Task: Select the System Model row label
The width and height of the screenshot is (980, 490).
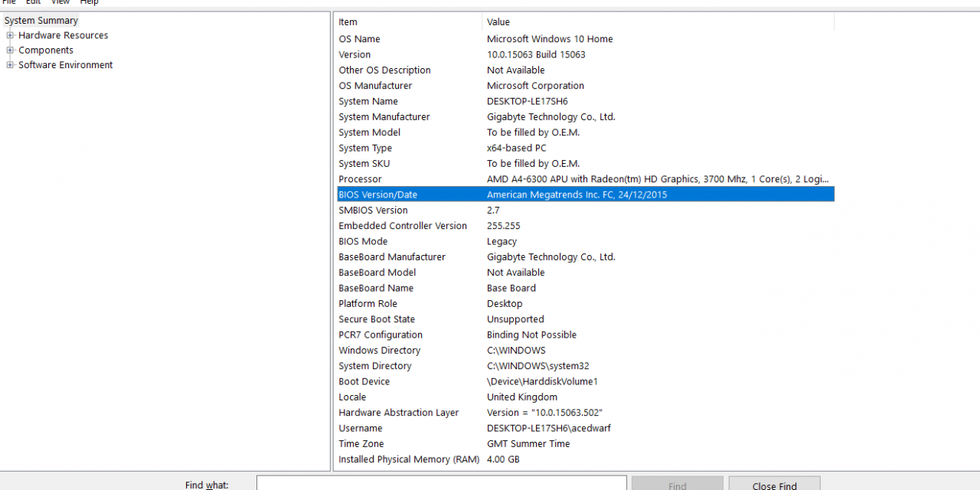Action: pos(369,132)
